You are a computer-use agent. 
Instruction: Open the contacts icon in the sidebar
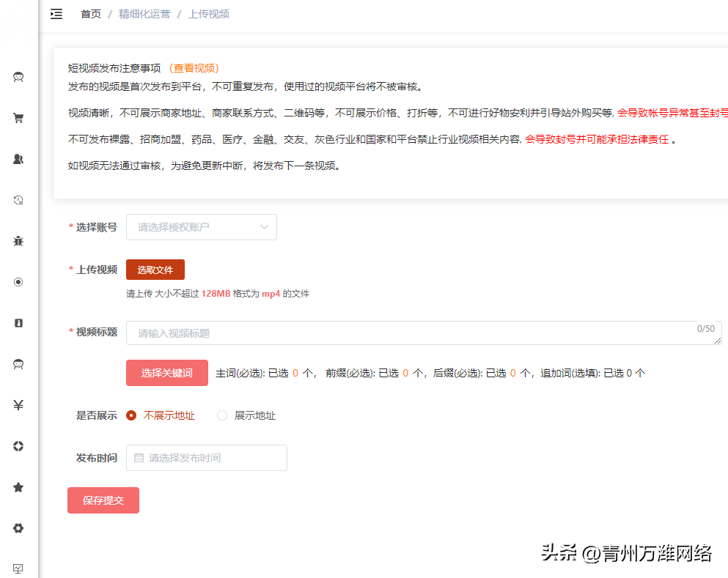[18, 158]
